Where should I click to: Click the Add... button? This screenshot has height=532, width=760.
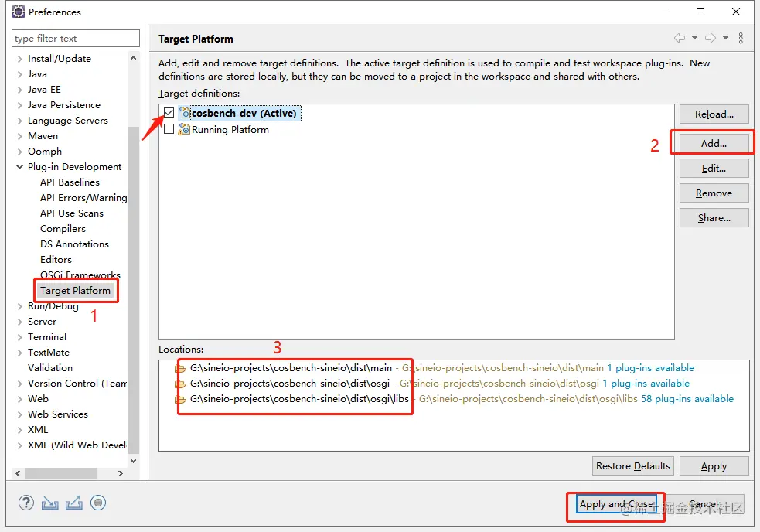(x=714, y=144)
